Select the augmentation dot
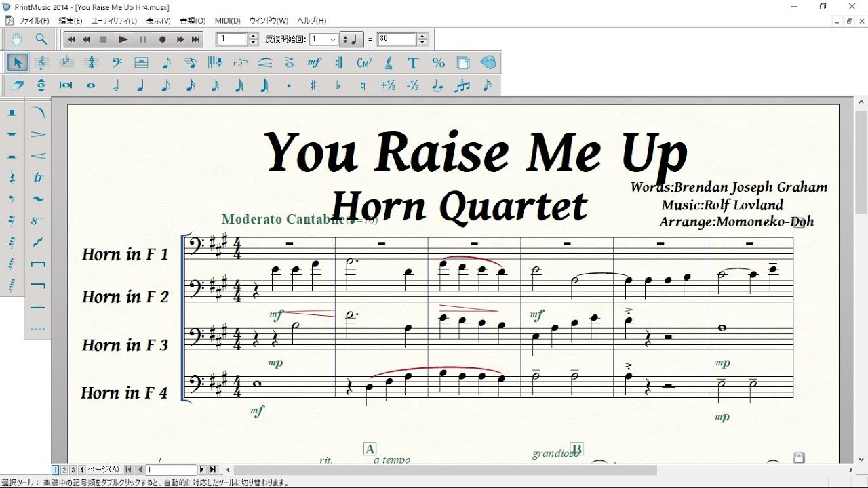868x488 pixels. [289, 86]
